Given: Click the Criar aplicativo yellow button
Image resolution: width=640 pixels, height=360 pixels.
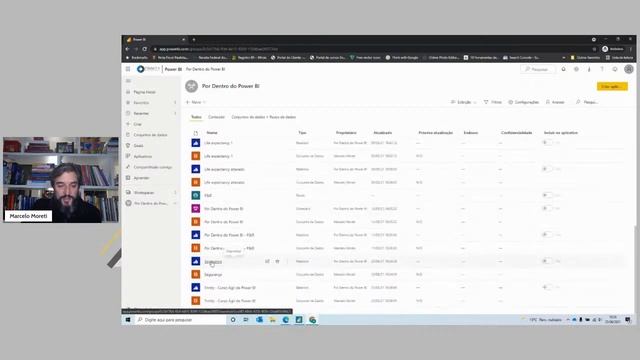Looking at the screenshot, I should pos(612,87).
